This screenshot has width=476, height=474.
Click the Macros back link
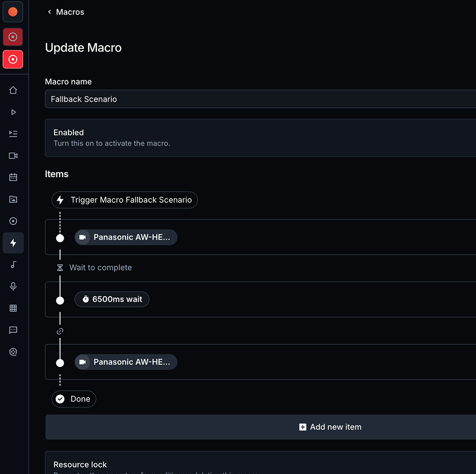pyautogui.click(x=70, y=12)
